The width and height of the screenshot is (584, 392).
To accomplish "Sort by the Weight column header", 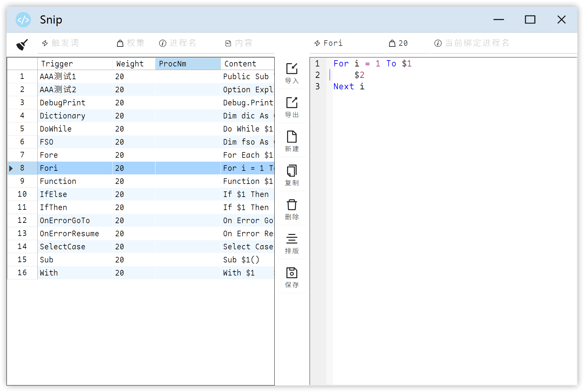I will (134, 64).
